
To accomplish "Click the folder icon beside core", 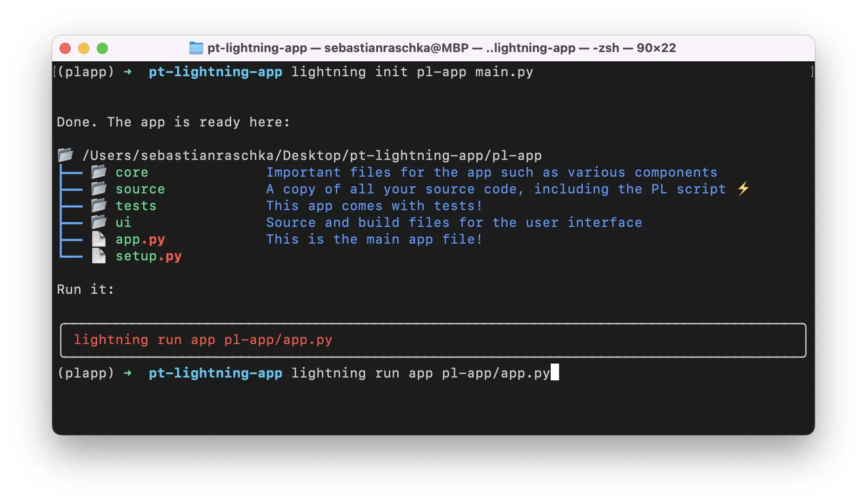I will pos(99,172).
